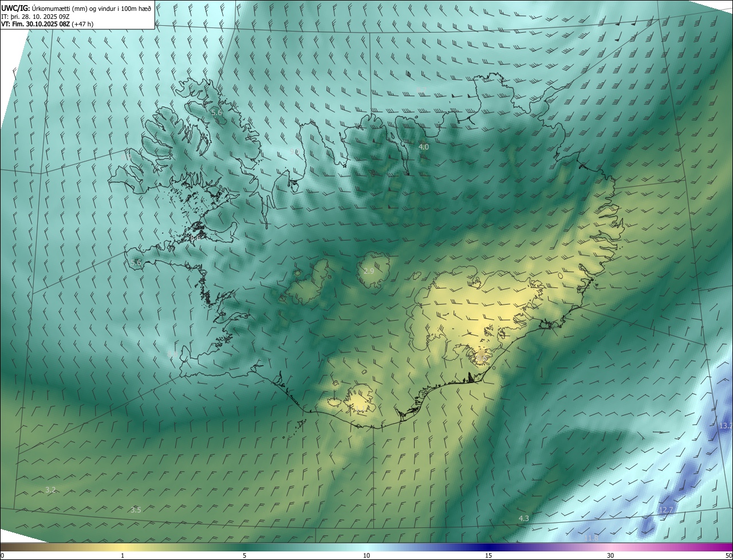This screenshot has width=733, height=560.
Task: Click the 11.8 value label above the color bar
Action: pos(591,538)
